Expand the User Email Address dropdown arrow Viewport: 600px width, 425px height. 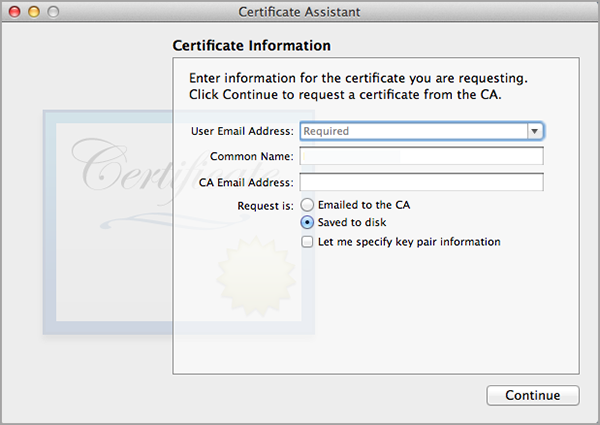click(x=535, y=131)
